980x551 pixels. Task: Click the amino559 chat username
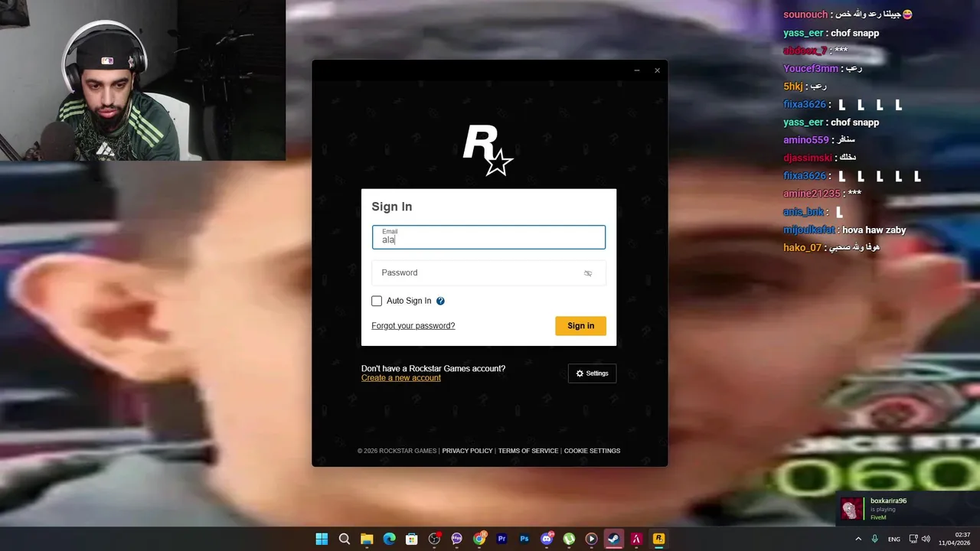(806, 140)
